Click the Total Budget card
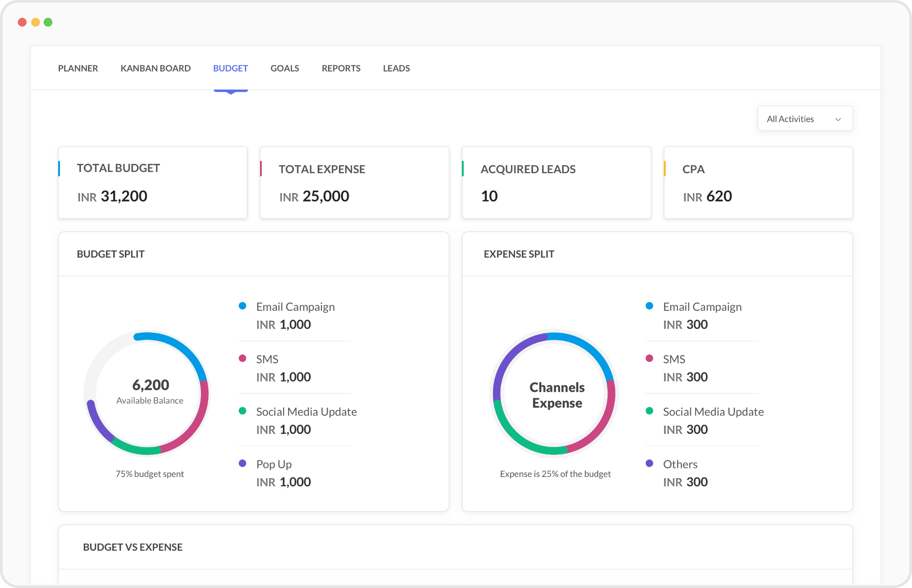 point(152,182)
